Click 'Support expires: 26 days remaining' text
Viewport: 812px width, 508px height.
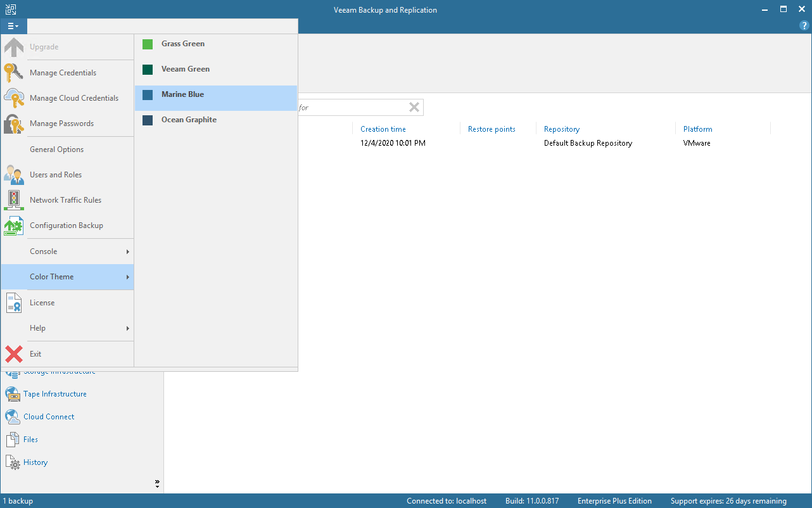pos(728,501)
